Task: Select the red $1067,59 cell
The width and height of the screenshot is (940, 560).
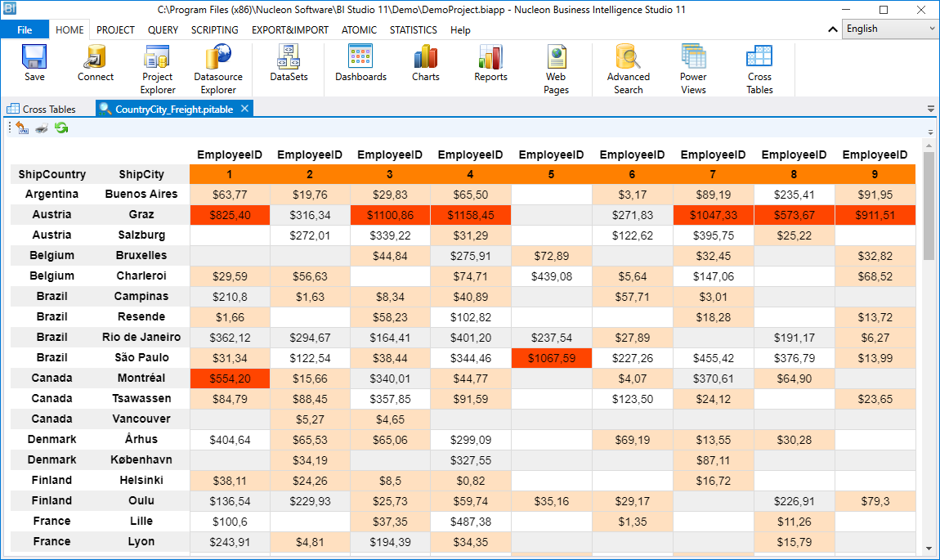Action: click(552, 359)
